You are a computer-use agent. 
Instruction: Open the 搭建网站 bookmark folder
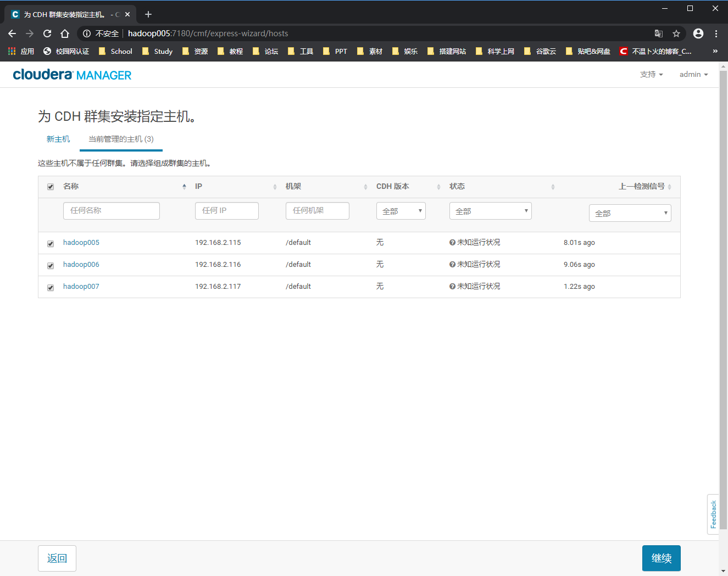pos(447,51)
